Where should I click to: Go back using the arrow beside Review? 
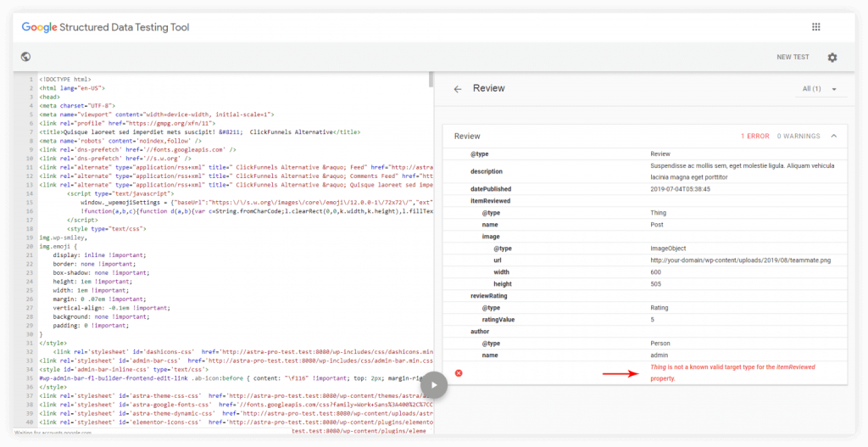(x=458, y=89)
